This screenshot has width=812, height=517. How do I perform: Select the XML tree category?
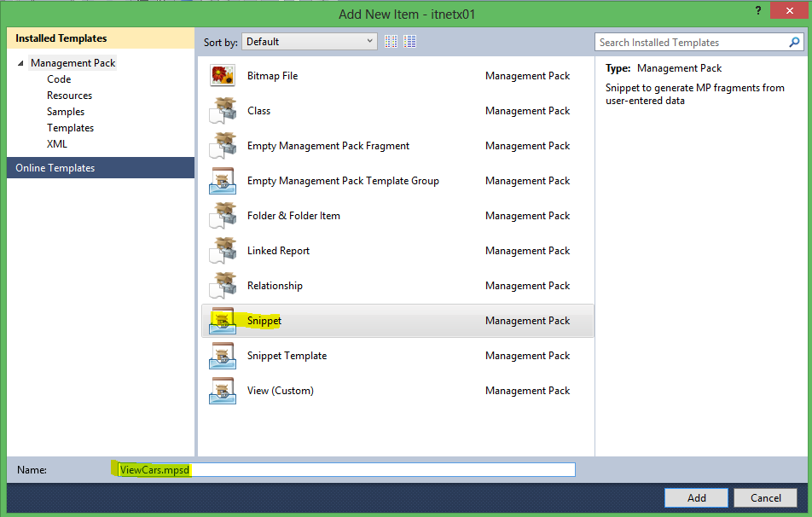[x=57, y=144]
